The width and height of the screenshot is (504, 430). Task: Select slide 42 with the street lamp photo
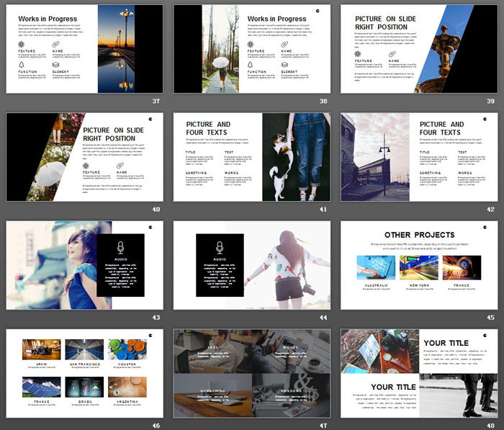(x=418, y=156)
